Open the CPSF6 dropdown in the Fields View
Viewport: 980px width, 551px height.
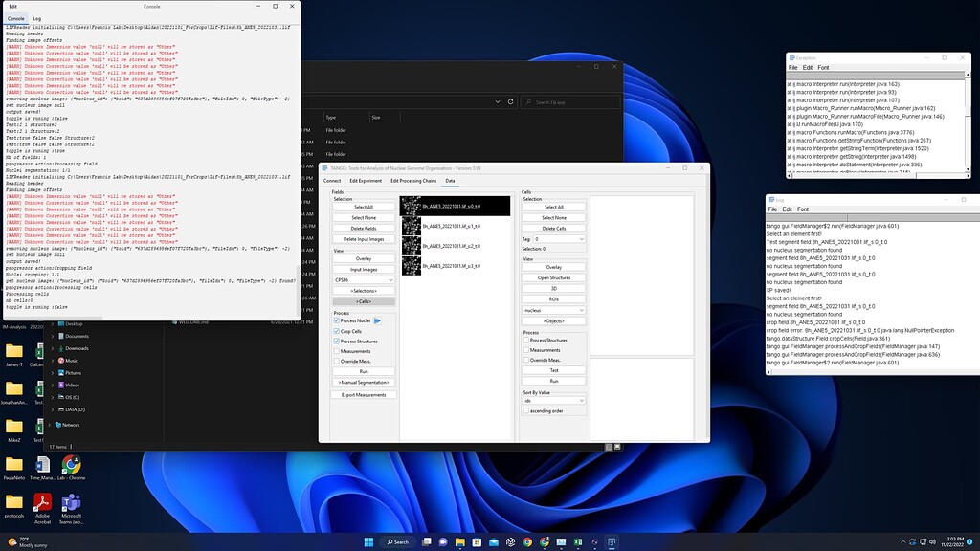(x=364, y=280)
